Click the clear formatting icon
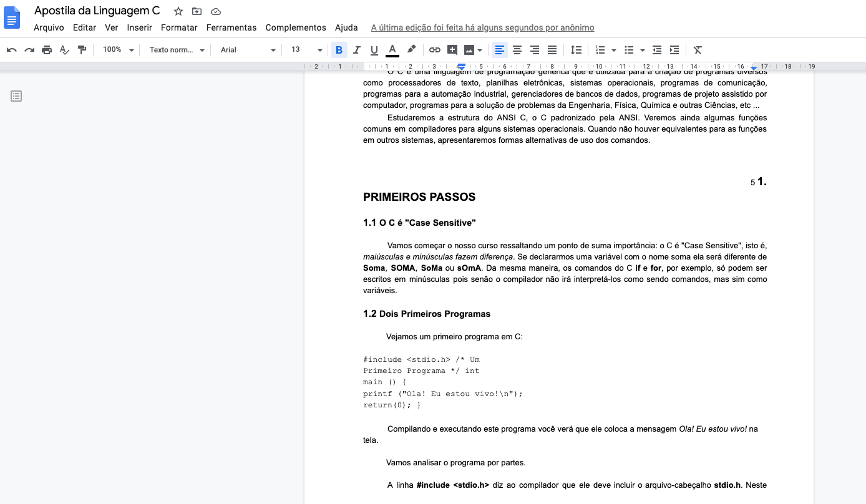 698,50
